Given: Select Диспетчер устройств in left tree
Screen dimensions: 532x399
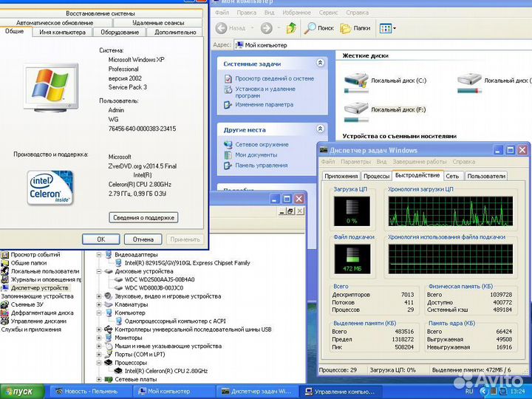Looking at the screenshot, I should [x=40, y=288].
